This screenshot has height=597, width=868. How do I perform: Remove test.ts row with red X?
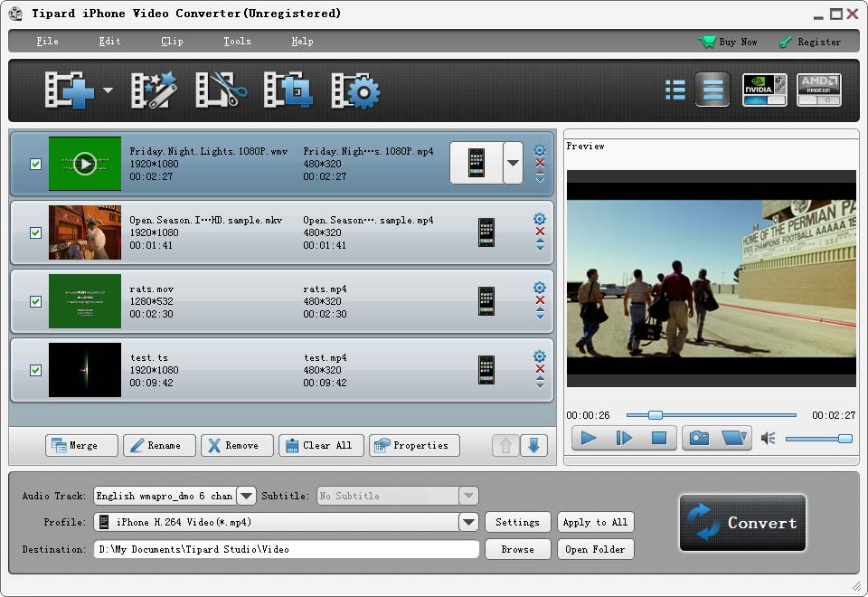pos(540,369)
